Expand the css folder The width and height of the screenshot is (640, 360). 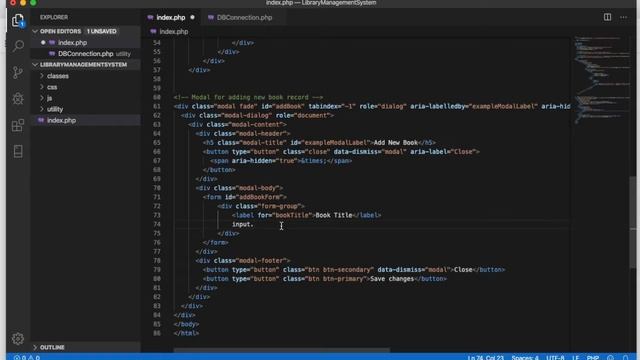[52, 87]
